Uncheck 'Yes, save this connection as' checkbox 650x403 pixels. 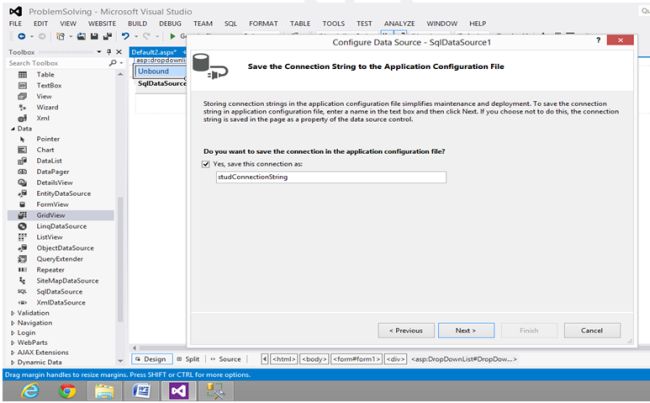(206, 164)
